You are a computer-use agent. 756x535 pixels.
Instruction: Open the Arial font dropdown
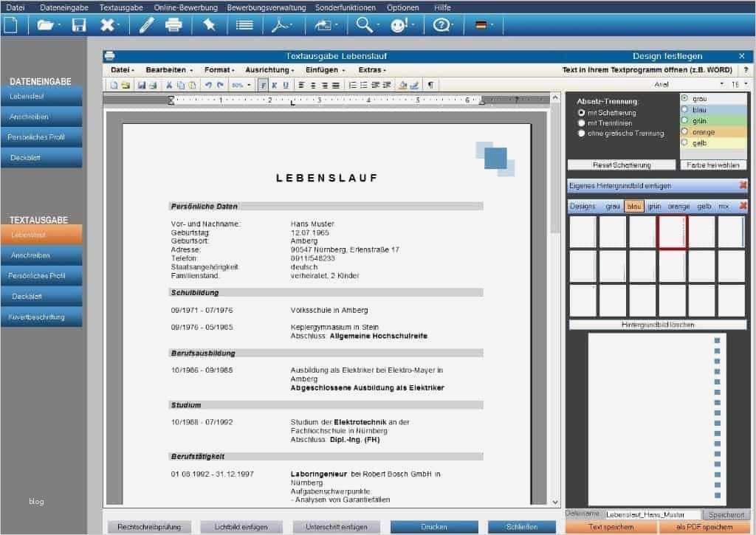tap(722, 84)
